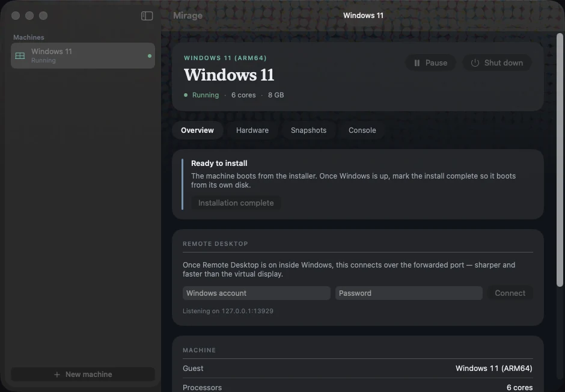Click the 'Mirage' app title
Viewport: 565px width, 392px height.
188,16
